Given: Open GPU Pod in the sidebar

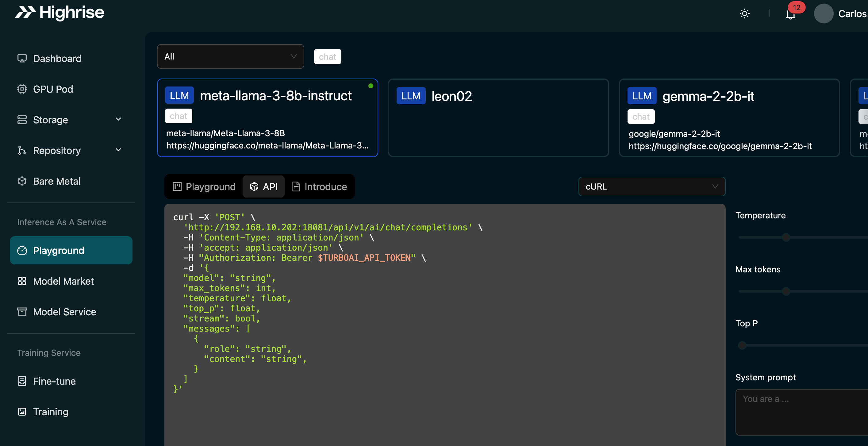Looking at the screenshot, I should (x=71, y=89).
